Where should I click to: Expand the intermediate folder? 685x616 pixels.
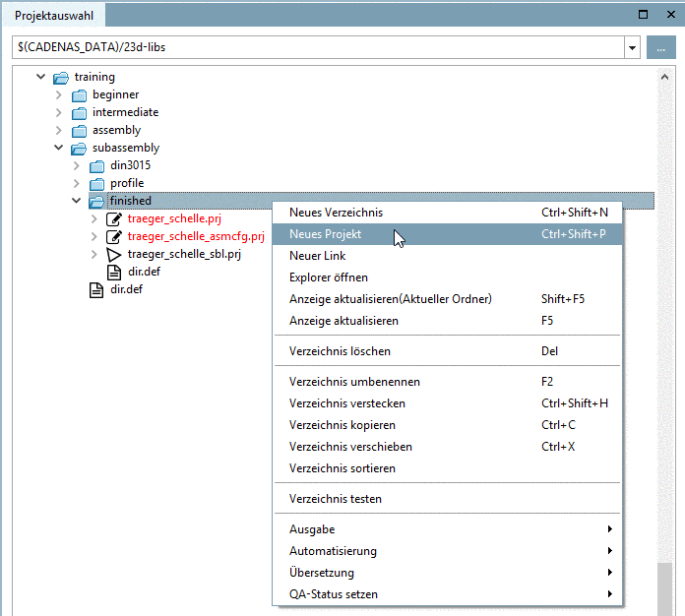pos(59,113)
